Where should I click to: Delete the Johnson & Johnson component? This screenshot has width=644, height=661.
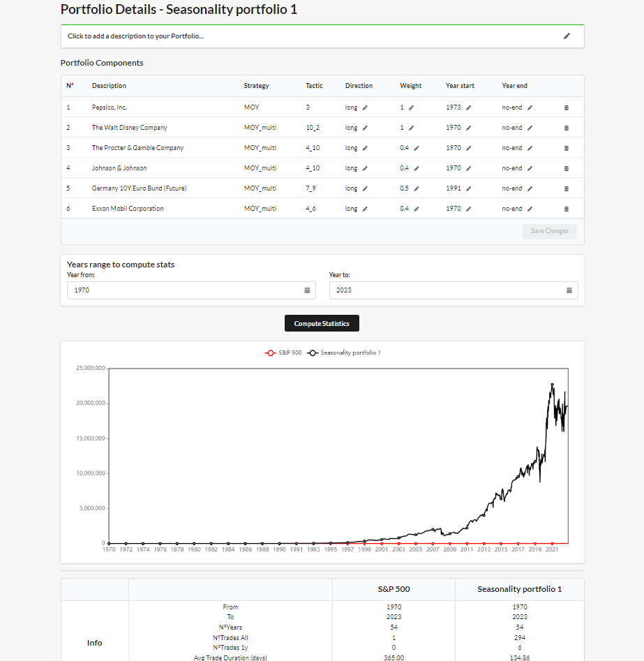pos(567,169)
